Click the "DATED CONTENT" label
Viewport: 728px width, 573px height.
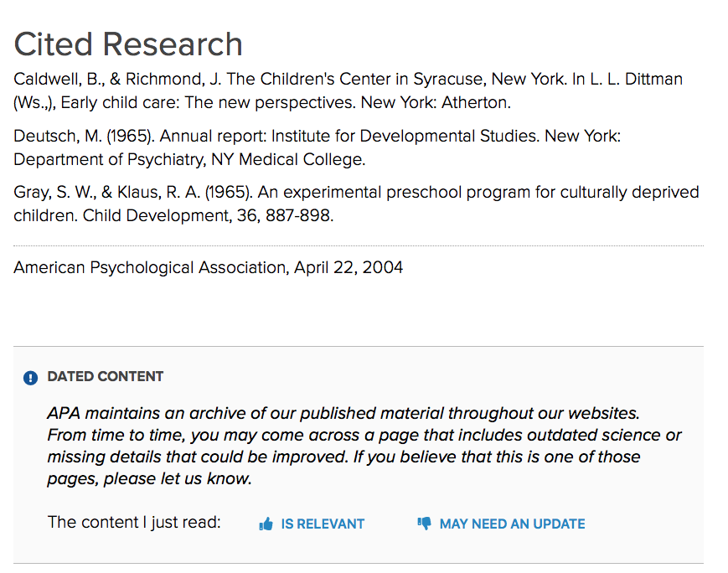tap(106, 377)
